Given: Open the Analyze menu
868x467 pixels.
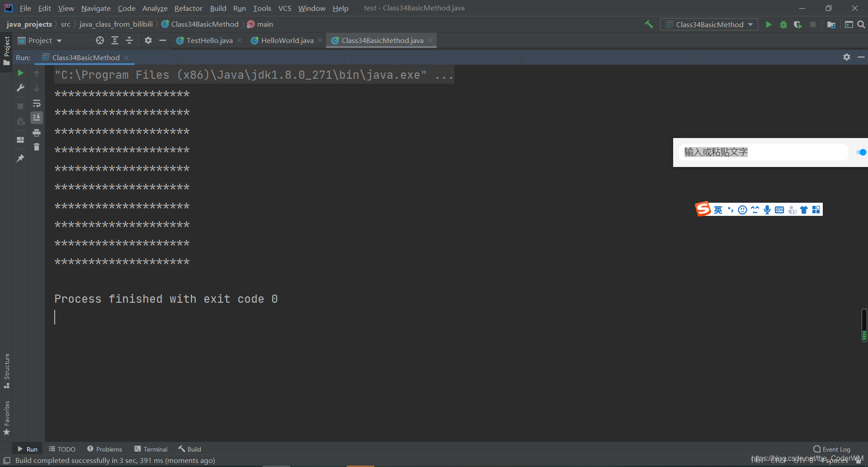Looking at the screenshot, I should 155,8.
